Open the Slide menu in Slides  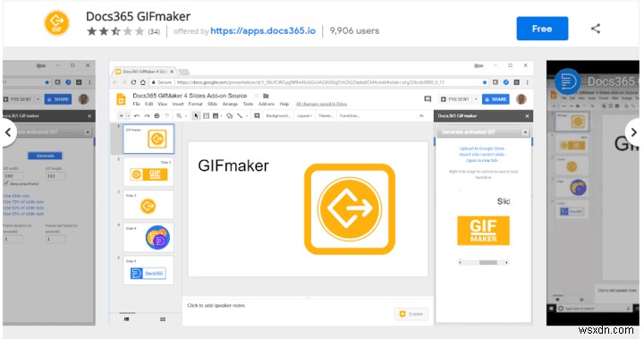coord(212,104)
